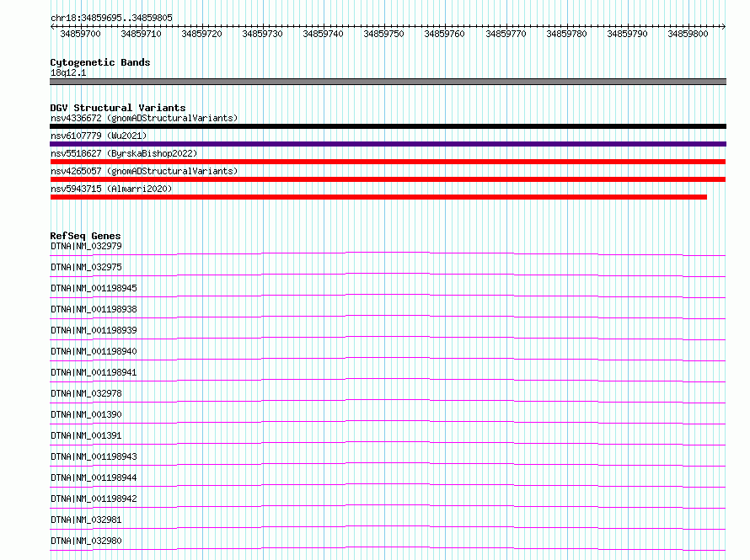
Task: Click ruler position label 34859800
Action: coord(688,34)
